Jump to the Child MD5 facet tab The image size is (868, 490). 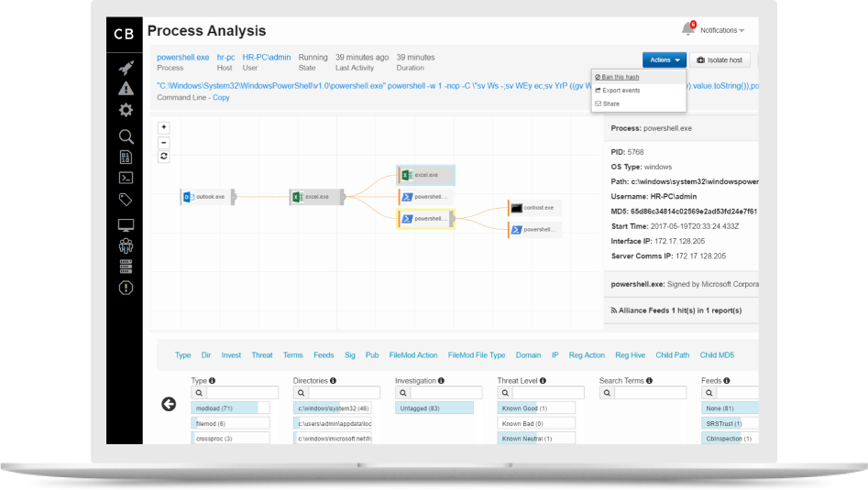717,355
